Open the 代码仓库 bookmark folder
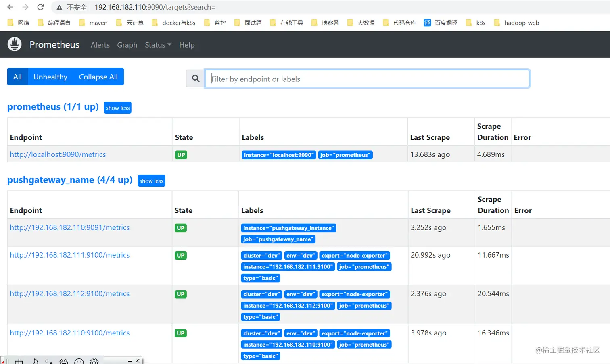The height and width of the screenshot is (364, 610). [x=399, y=23]
